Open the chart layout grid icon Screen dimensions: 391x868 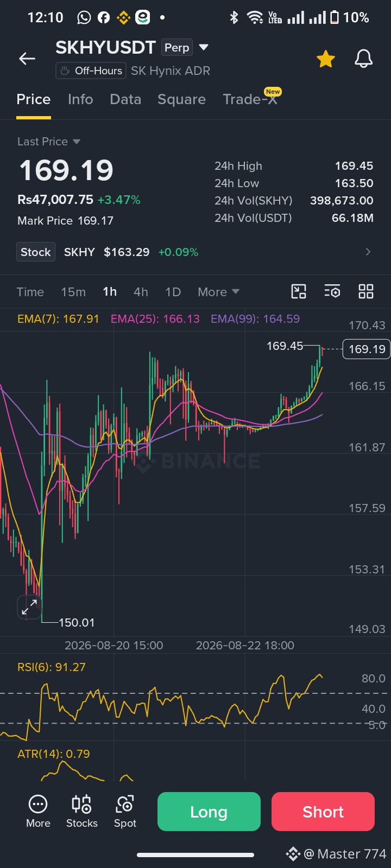coord(366,291)
